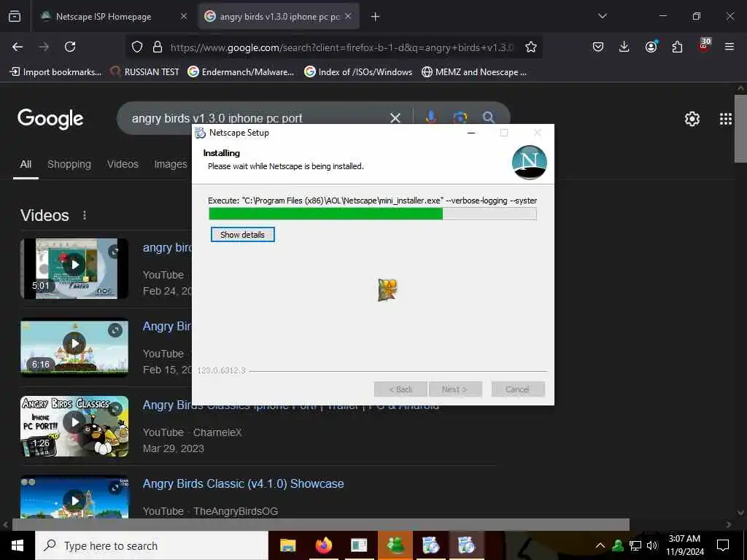Image resolution: width=747 pixels, height=560 pixels.
Task: Click the disabled Next button in Netscape Setup
Action: tap(455, 389)
